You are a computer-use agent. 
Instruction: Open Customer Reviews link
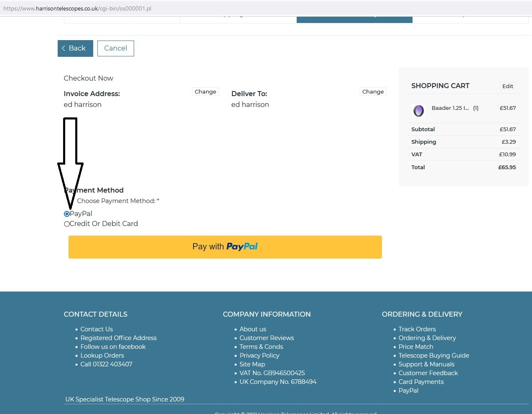[267, 338]
